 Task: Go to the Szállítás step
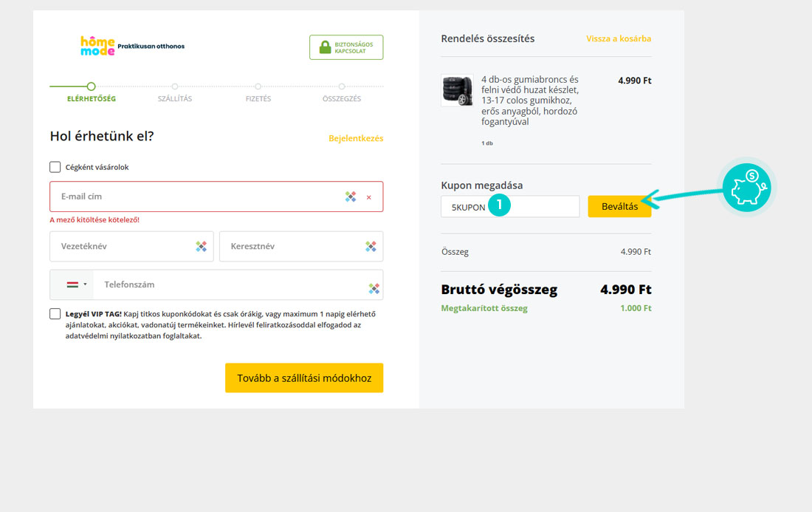click(175, 87)
